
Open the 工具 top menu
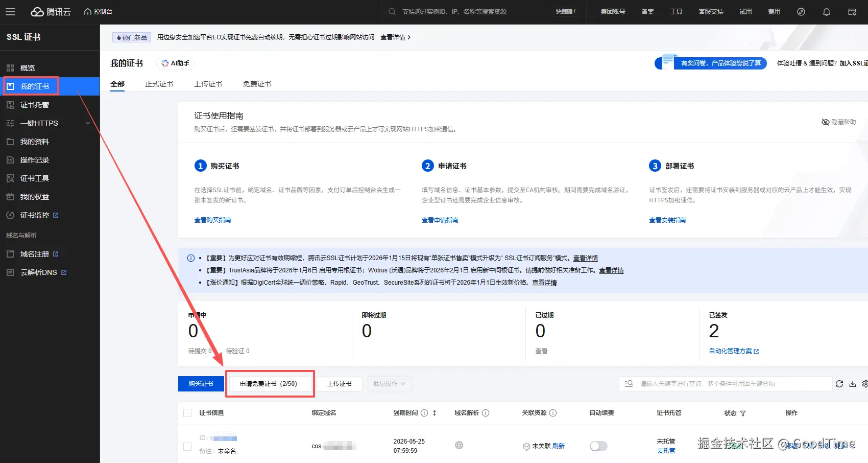coord(676,12)
